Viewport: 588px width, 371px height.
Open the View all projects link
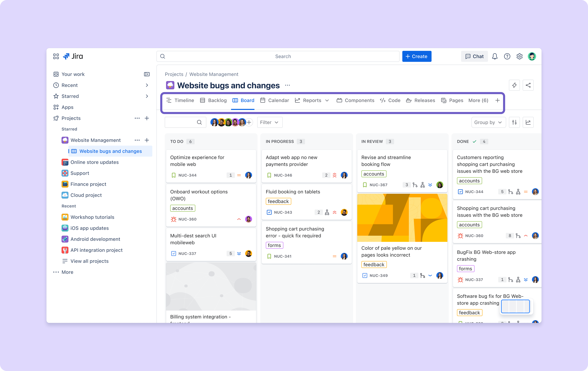tap(89, 261)
